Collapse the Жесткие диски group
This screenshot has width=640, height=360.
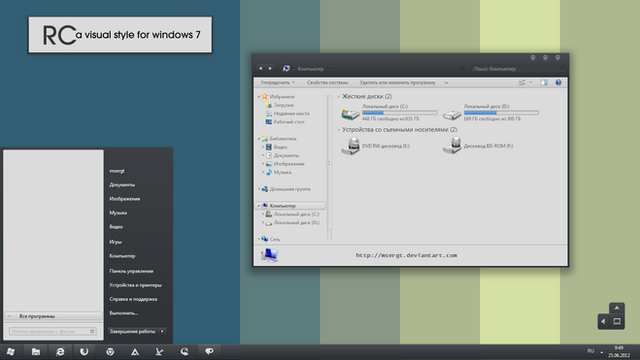[339, 97]
